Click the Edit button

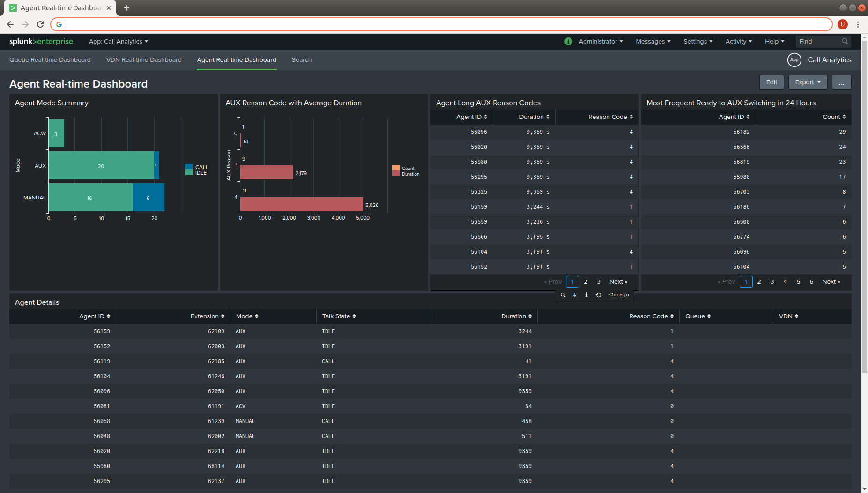click(772, 82)
